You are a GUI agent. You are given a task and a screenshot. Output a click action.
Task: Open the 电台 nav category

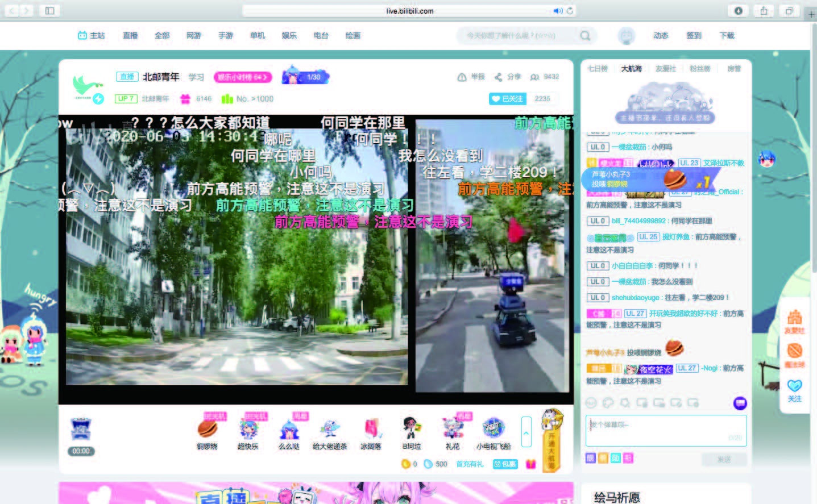click(x=321, y=35)
